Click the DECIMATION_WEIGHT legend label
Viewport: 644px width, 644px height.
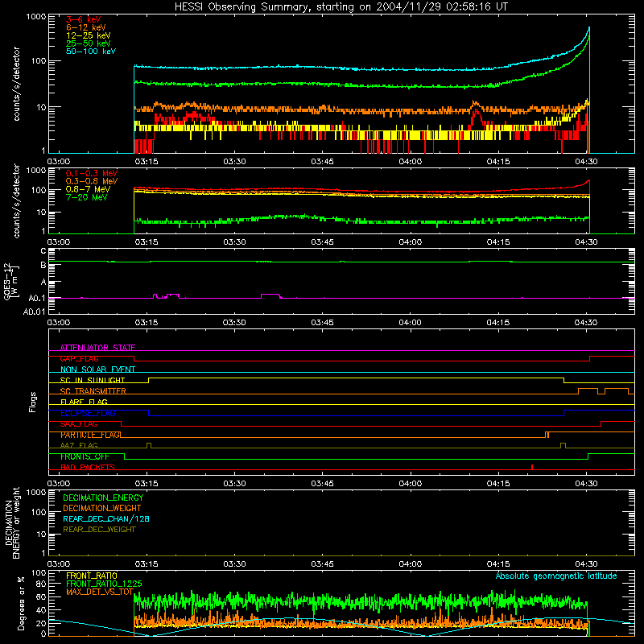pyautogui.click(x=102, y=509)
